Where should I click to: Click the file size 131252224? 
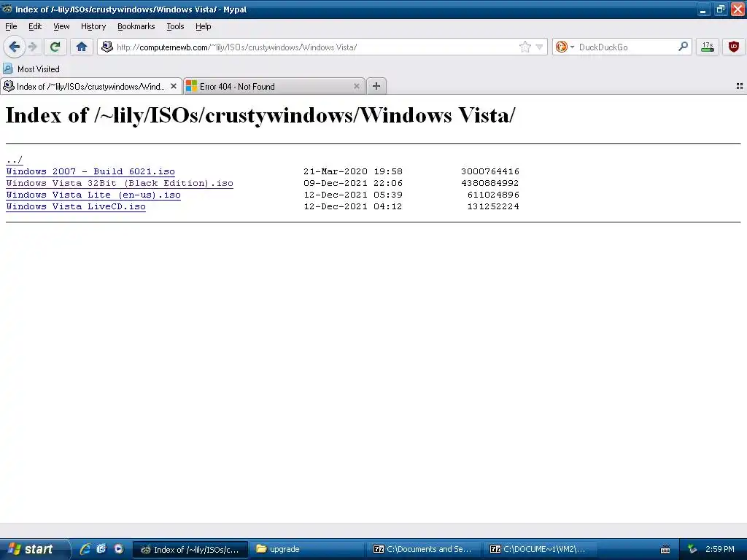click(493, 206)
